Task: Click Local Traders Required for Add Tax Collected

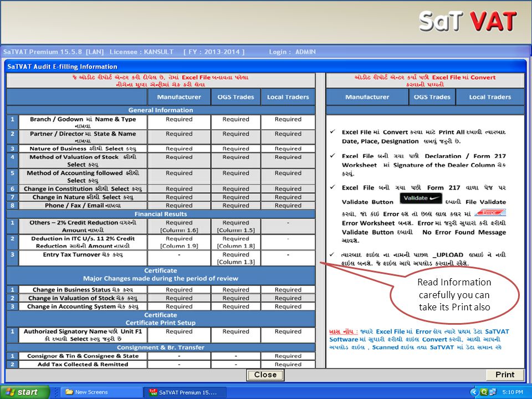Action: click(288, 365)
